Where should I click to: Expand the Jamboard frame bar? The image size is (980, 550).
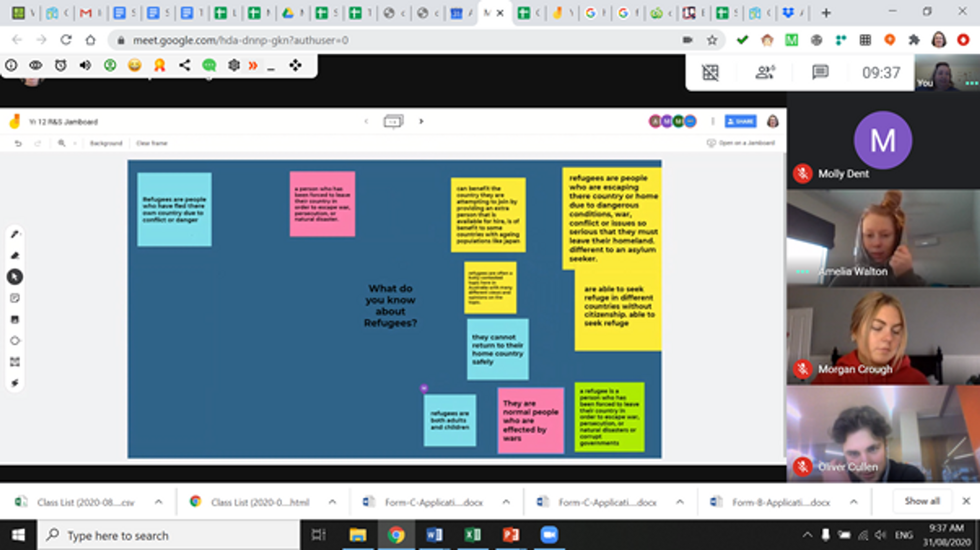(393, 121)
